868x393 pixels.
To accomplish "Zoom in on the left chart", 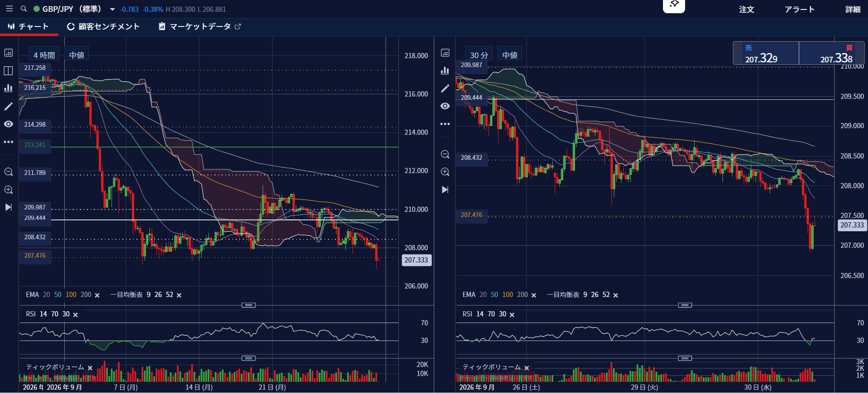I will (9, 190).
